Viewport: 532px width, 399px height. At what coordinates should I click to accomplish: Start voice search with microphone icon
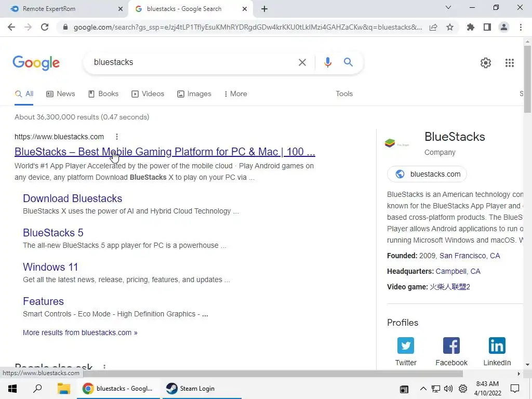[x=327, y=62]
